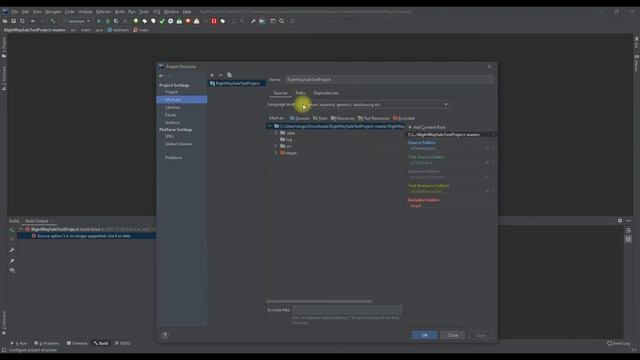
Task: Open the help question mark button
Action: click(165, 335)
